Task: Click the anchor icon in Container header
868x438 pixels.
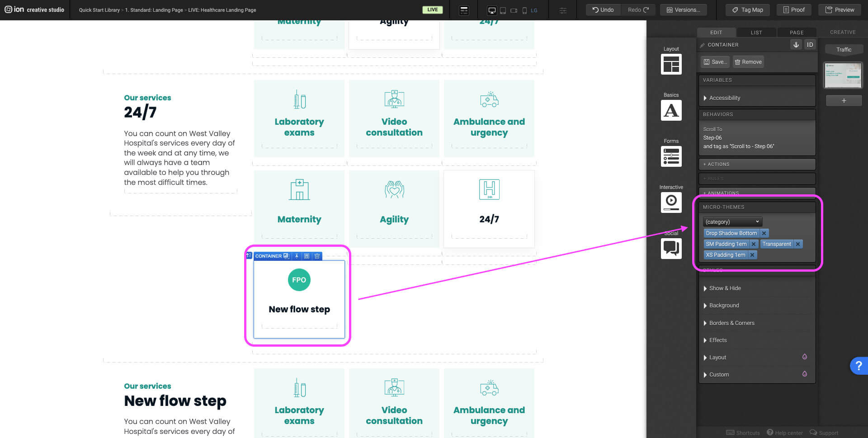Action: click(x=796, y=45)
